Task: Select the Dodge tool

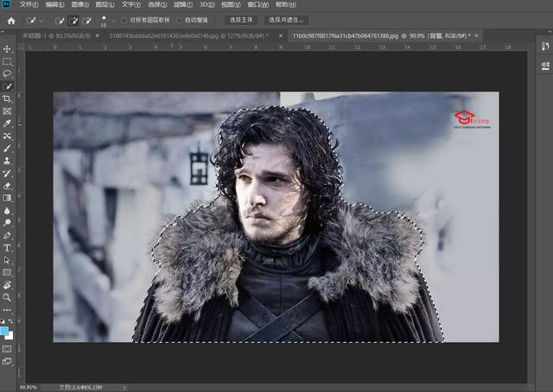Action: pos(7,223)
